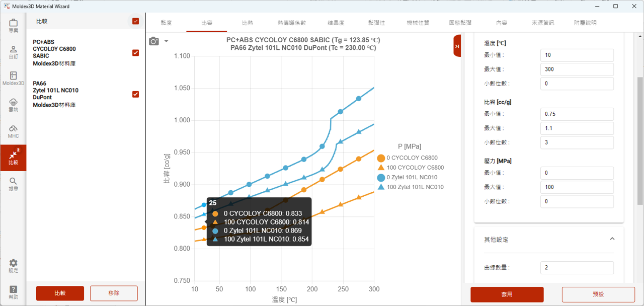Image resolution: width=644 pixels, height=306 pixels.
Task: Click the 預設 default button
Action: (598, 294)
